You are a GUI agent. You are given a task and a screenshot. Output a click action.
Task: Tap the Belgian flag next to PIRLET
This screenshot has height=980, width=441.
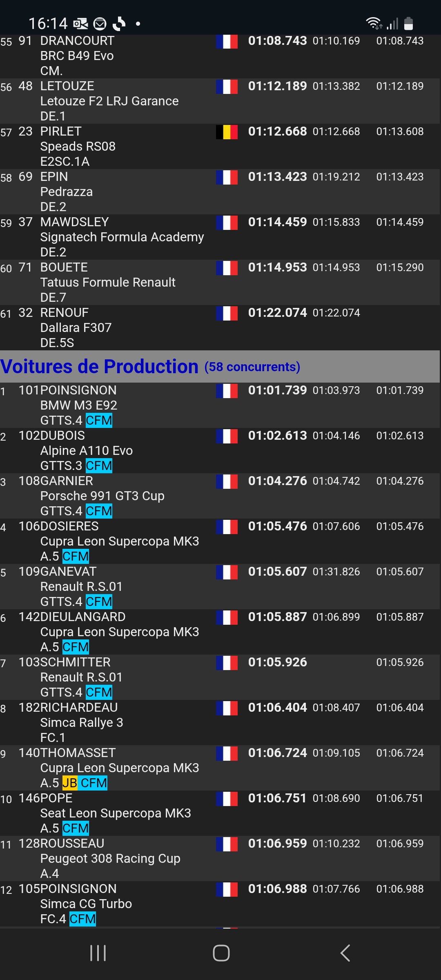point(227,132)
